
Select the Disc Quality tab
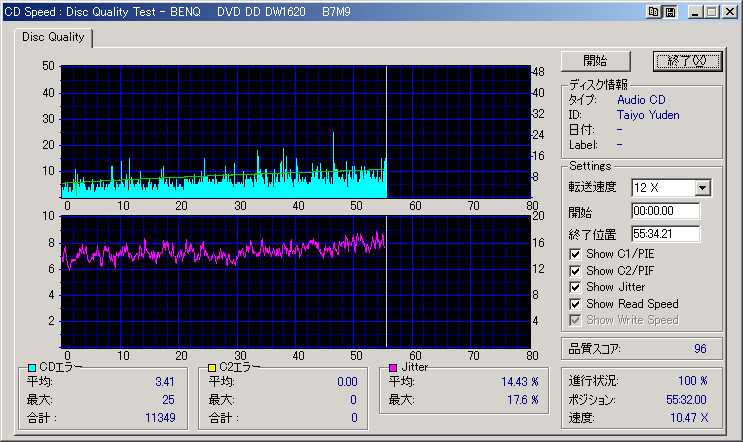tap(55, 38)
